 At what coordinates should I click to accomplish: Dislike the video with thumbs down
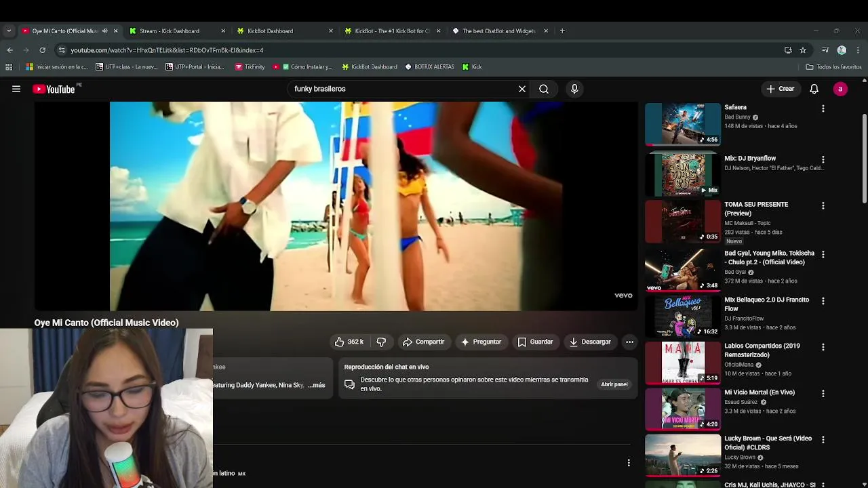381,342
